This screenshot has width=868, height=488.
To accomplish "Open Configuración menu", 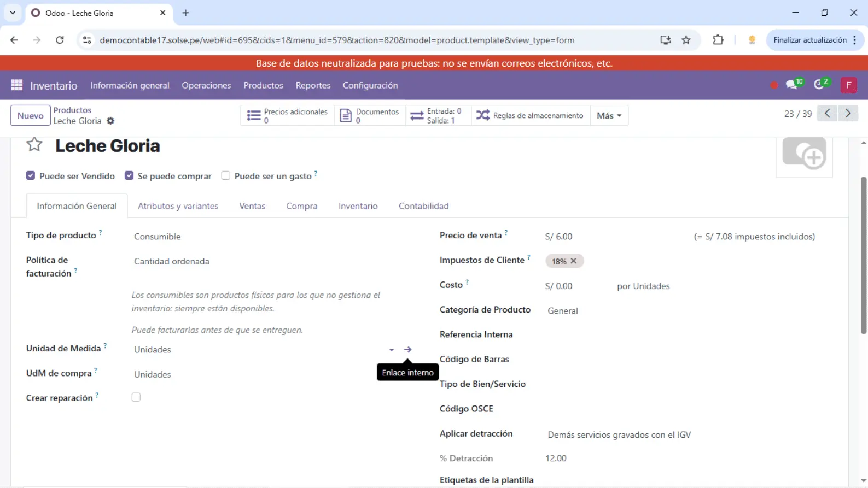I will 370,85.
